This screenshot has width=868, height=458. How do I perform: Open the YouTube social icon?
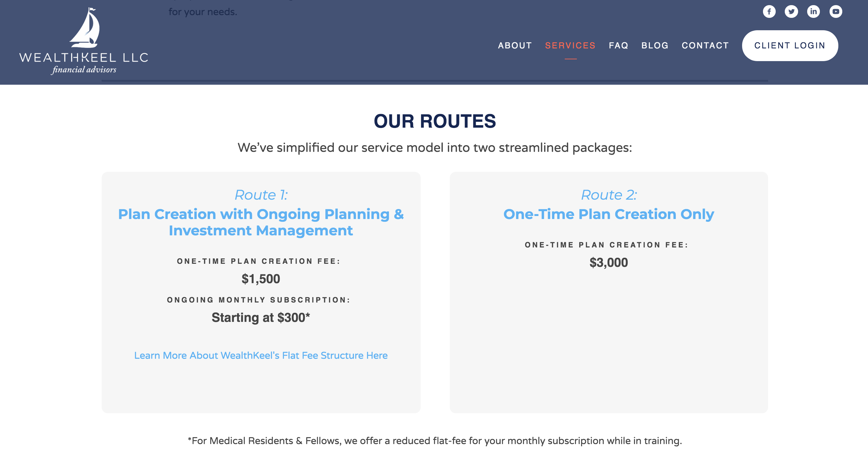click(836, 12)
